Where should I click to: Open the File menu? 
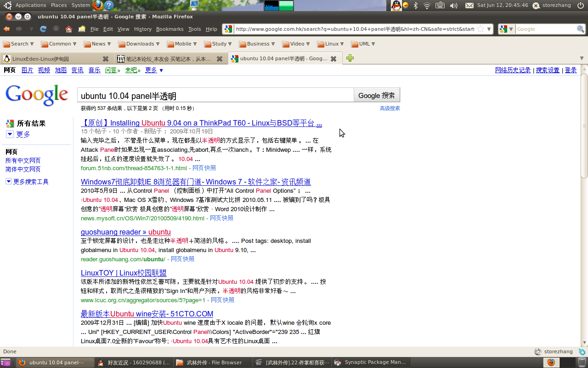(x=95, y=29)
